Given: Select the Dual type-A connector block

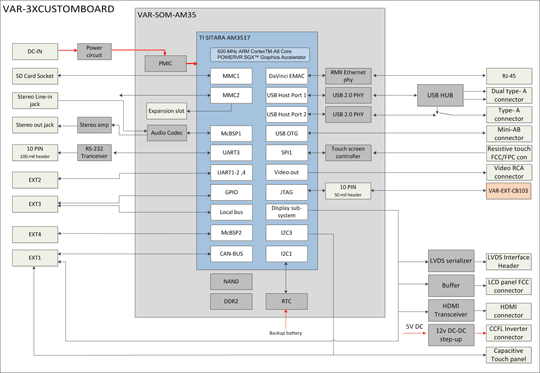Looking at the screenshot, I should (509, 95).
